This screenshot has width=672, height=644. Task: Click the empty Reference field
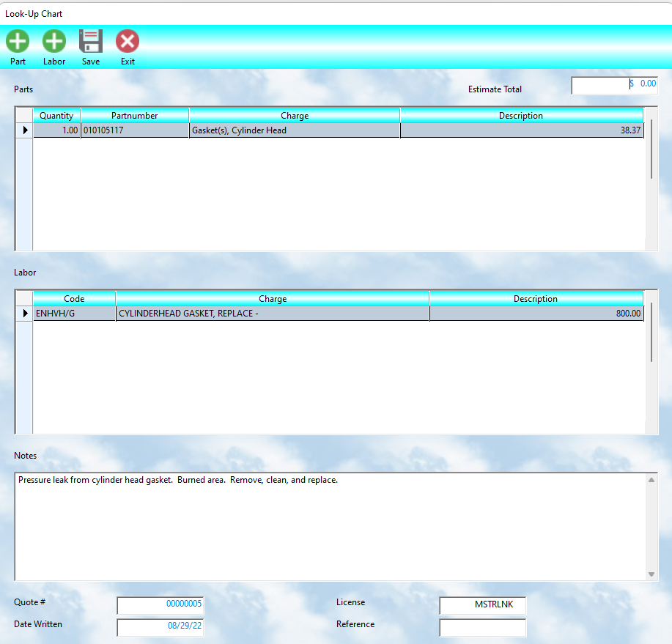(x=483, y=626)
